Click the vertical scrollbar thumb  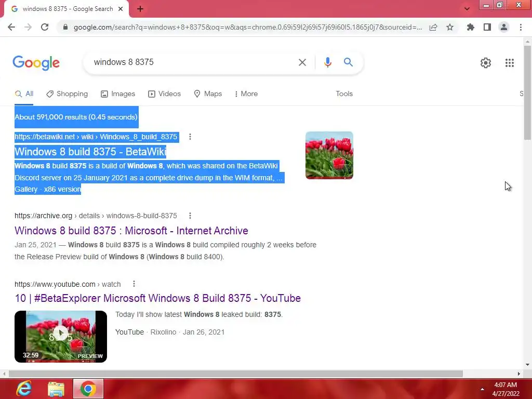[527, 92]
